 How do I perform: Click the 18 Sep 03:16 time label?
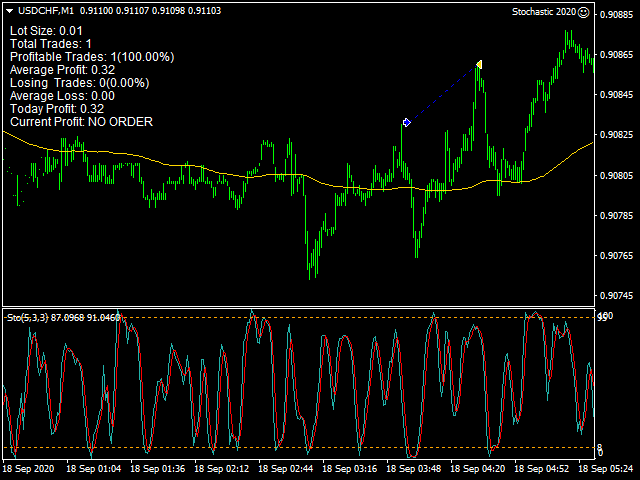click(350, 469)
